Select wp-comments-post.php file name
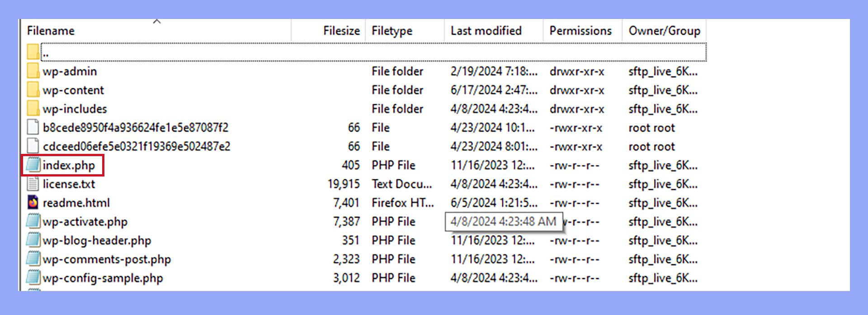868x315 pixels. coord(107,259)
